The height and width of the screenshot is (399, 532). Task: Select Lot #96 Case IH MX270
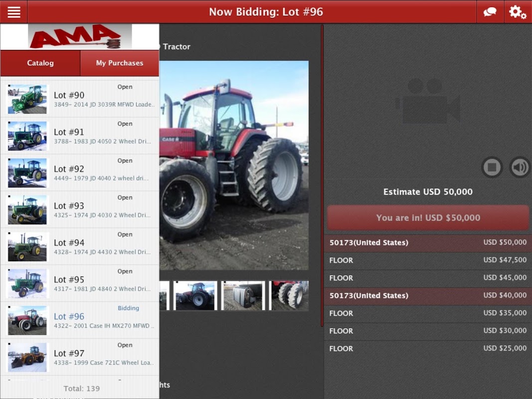click(80, 320)
